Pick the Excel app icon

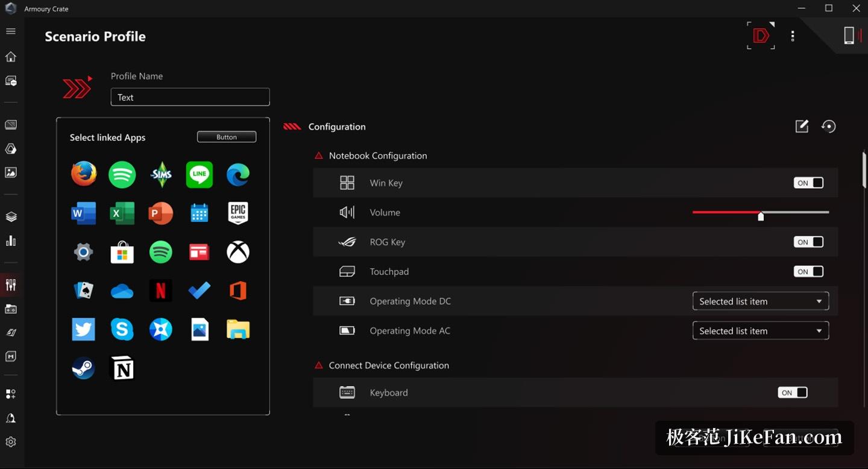click(x=122, y=213)
